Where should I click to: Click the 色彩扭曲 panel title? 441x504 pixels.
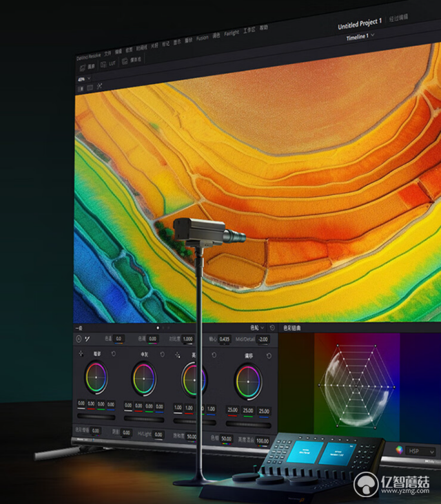pyautogui.click(x=291, y=328)
